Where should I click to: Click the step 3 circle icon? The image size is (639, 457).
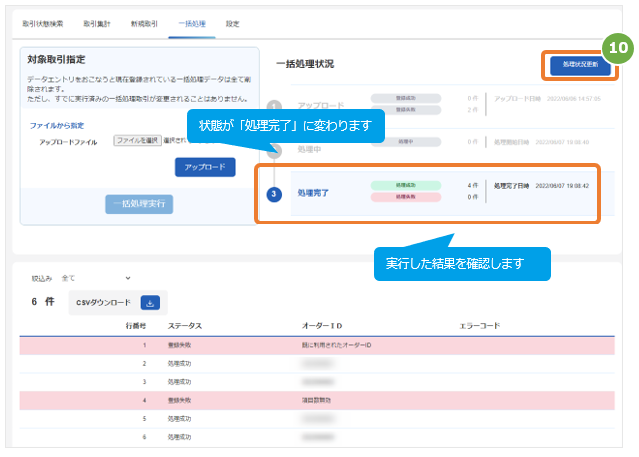tap(274, 194)
